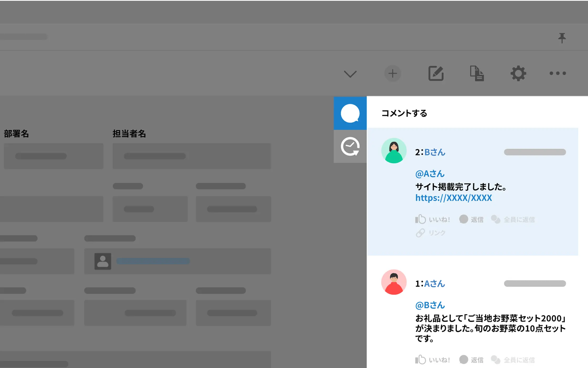The width and height of the screenshot is (588, 368).
Task: Click the @Aさん mention in comment 2
Action: (430, 174)
